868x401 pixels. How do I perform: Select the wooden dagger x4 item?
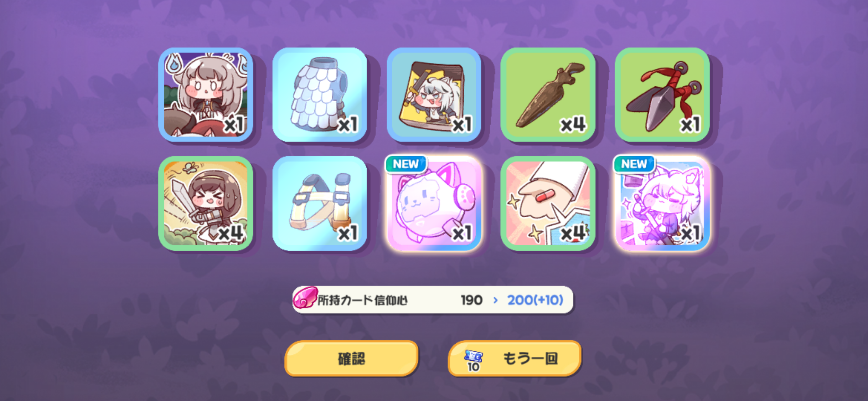tap(548, 95)
